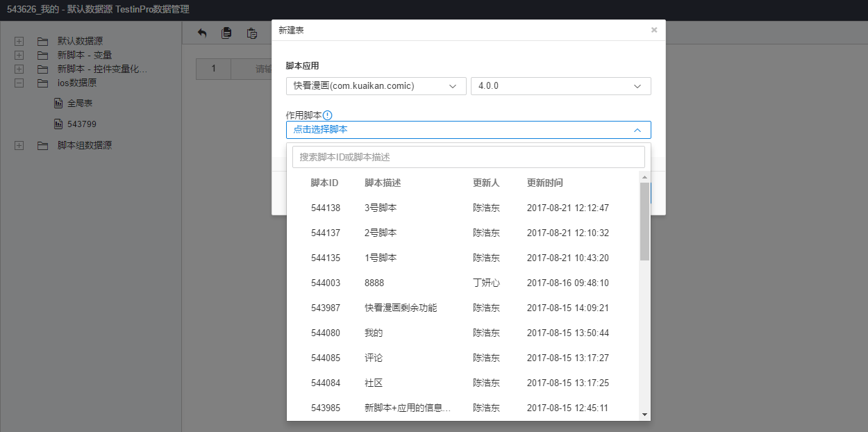Click the script list scrollbar thumb
Viewport: 868px width, 432px height.
644,222
